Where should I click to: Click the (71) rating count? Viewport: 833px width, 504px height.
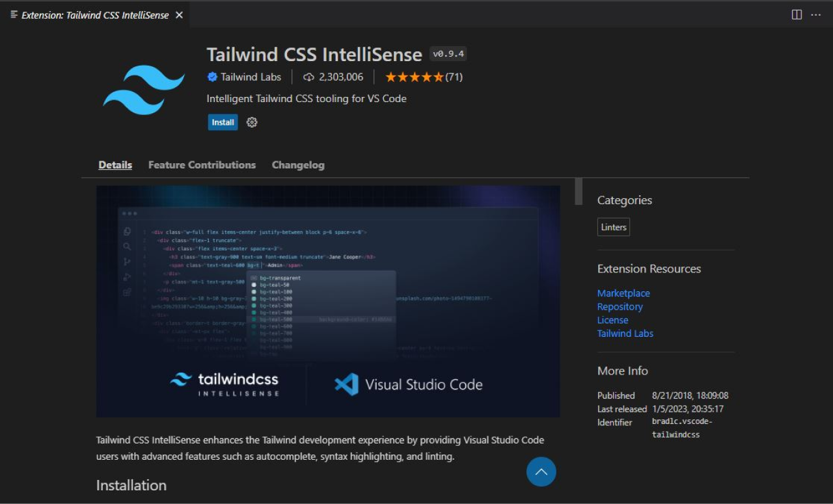pos(454,77)
